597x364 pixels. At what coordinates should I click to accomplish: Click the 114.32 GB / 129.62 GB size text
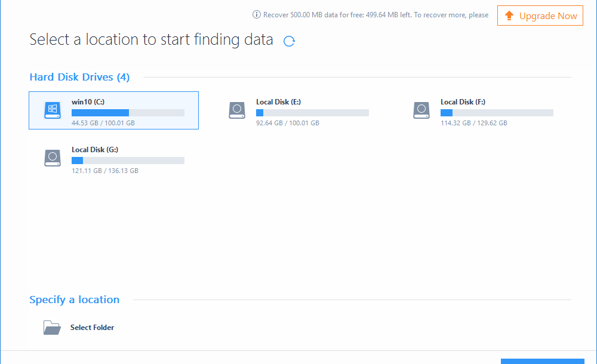click(474, 123)
